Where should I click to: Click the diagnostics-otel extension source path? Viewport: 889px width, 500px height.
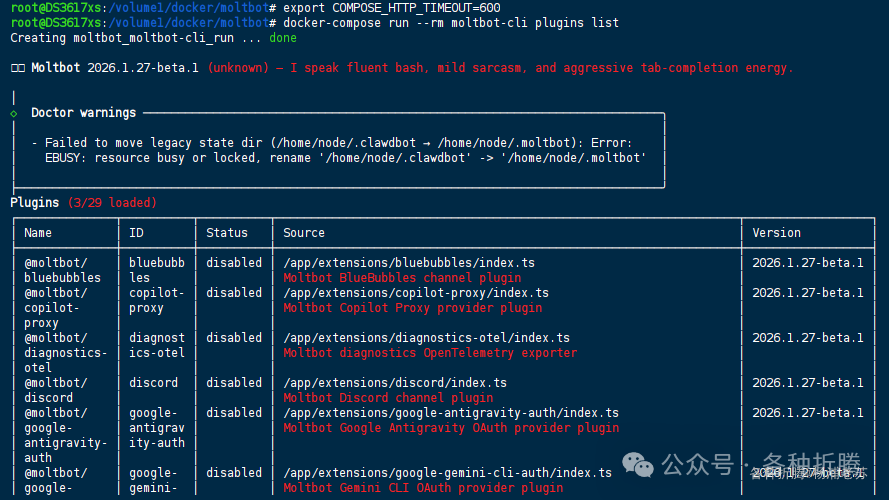coord(426,338)
